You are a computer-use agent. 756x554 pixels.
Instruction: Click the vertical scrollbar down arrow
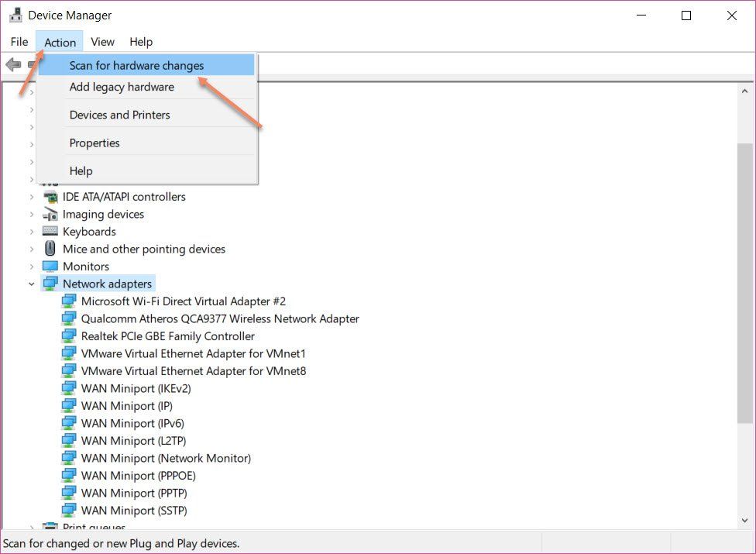coord(744,521)
